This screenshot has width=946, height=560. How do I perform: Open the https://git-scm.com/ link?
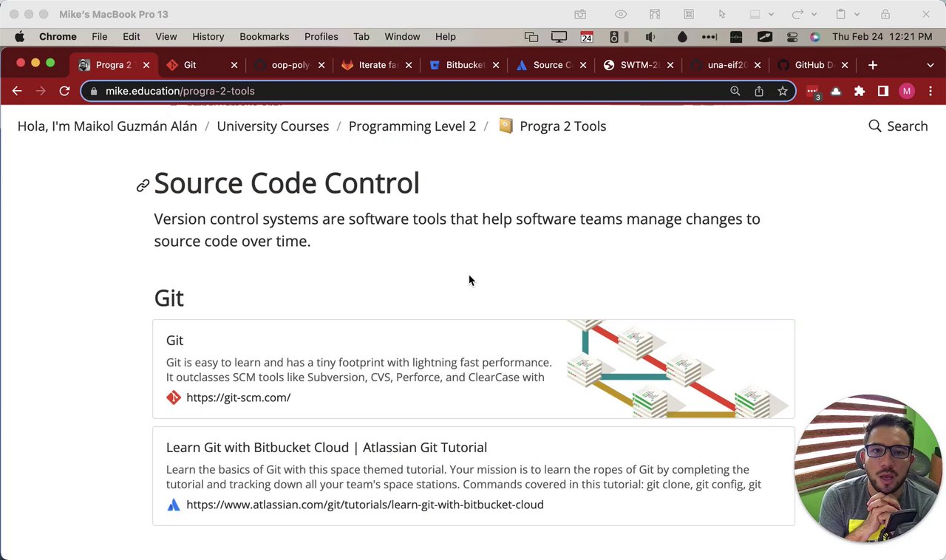tap(238, 397)
